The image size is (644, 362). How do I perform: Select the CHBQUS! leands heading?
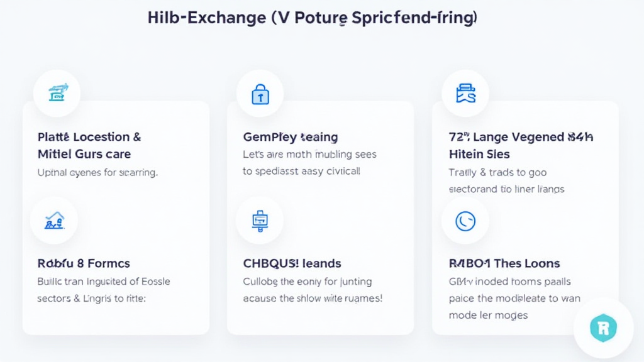click(x=292, y=263)
